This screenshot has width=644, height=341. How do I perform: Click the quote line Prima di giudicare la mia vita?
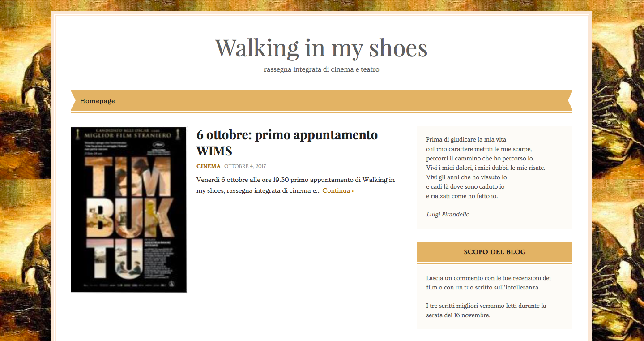pyautogui.click(x=466, y=139)
